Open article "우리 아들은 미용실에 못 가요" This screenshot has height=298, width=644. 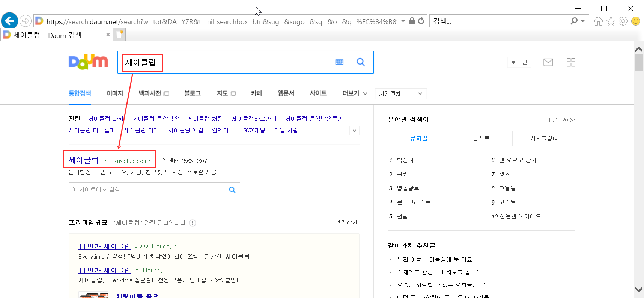pyautogui.click(x=435, y=259)
